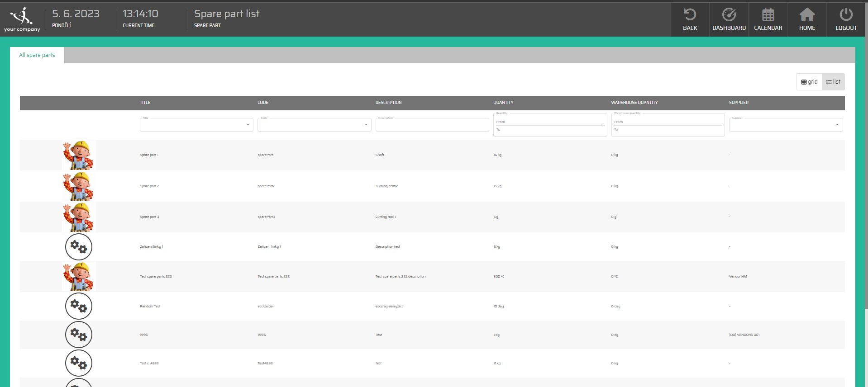Image resolution: width=868 pixels, height=387 pixels.
Task: Open the Spare part 1 title link
Action: 149,155
